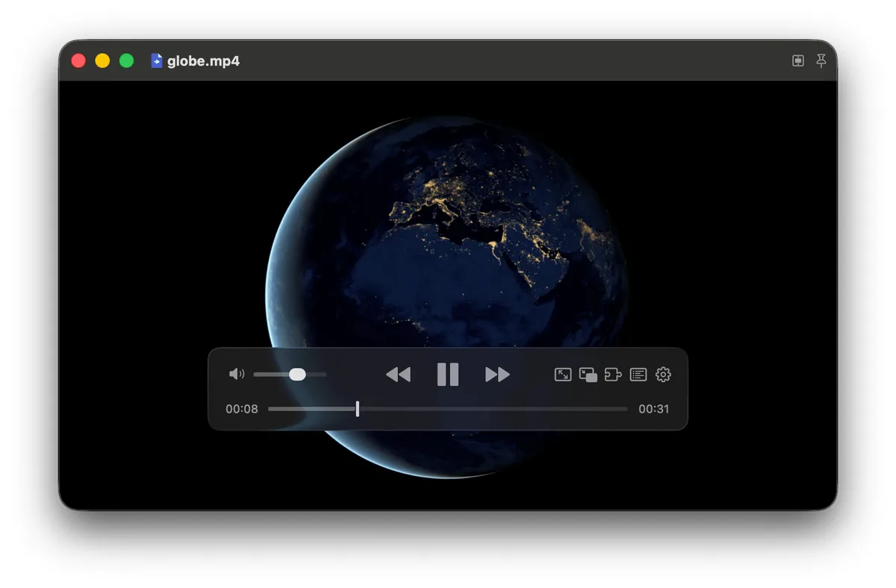This screenshot has height=588, width=896.
Task: Fast forward using the double-right arrow button
Action: [497, 375]
